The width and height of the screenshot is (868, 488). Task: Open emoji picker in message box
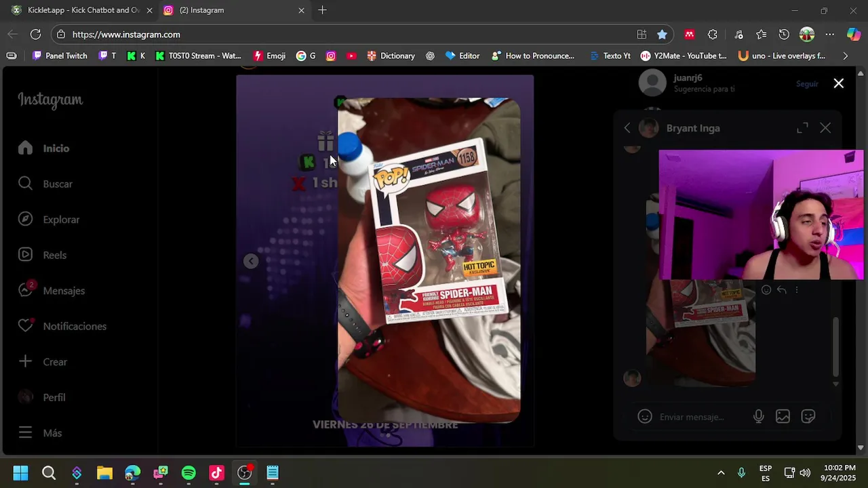[x=645, y=417]
